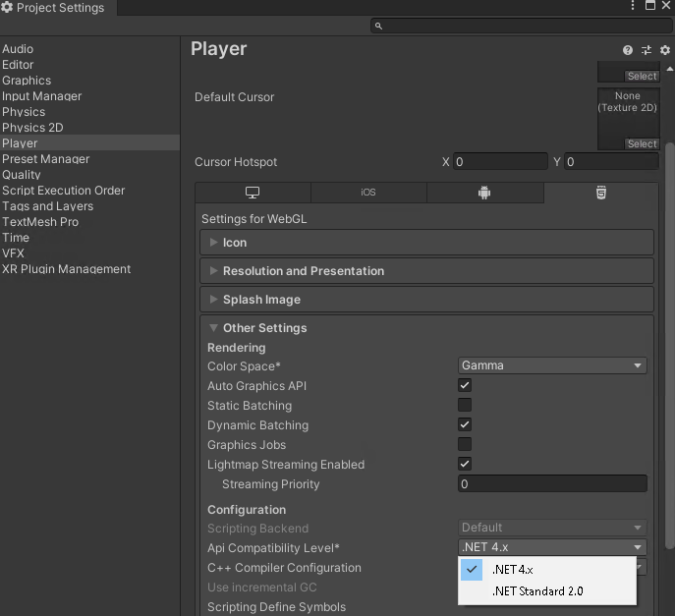675x616 pixels.
Task: Click the Streaming Priority value field
Action: [x=552, y=483]
